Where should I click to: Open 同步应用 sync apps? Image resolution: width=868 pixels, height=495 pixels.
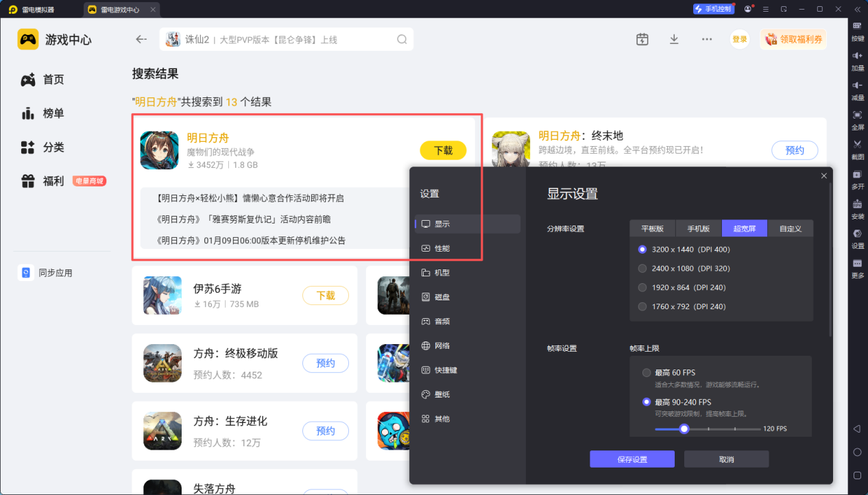click(45, 273)
